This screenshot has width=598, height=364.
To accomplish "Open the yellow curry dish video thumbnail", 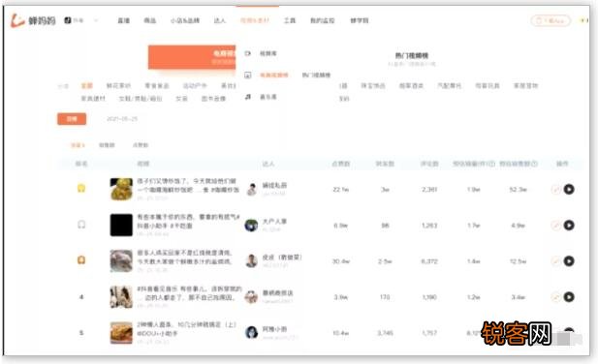I will [121, 189].
